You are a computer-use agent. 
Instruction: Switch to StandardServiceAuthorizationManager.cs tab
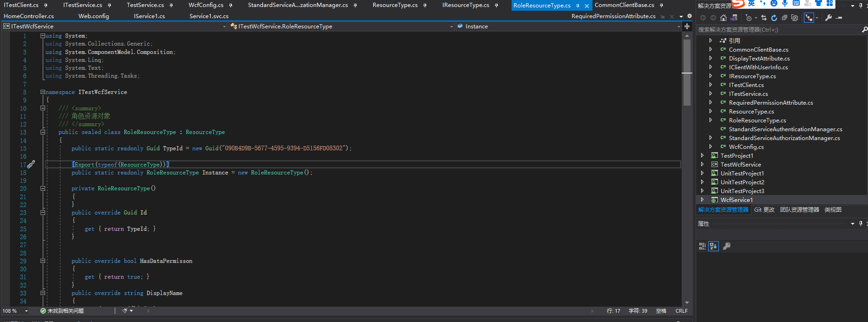coord(298,5)
